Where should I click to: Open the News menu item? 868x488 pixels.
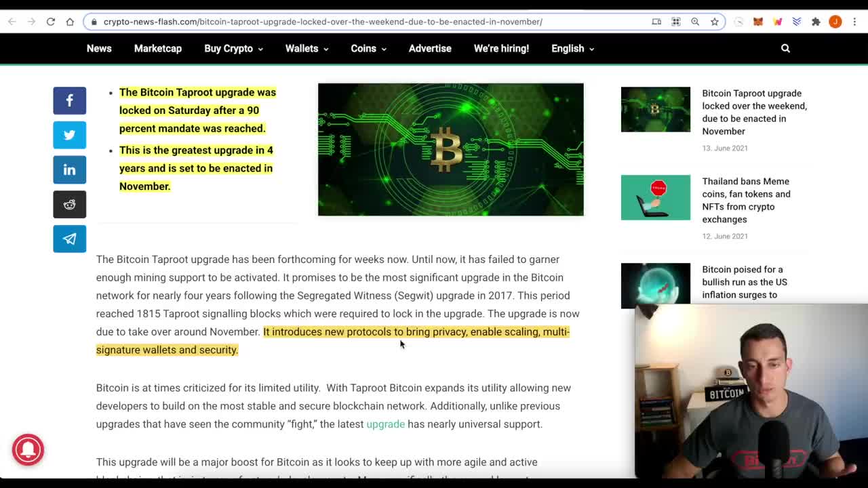[x=99, y=48]
